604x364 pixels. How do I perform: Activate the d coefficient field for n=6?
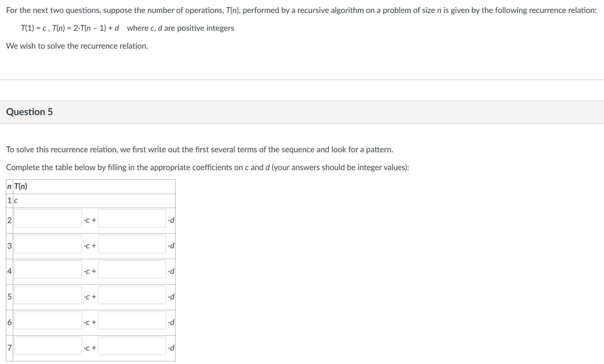(x=132, y=321)
